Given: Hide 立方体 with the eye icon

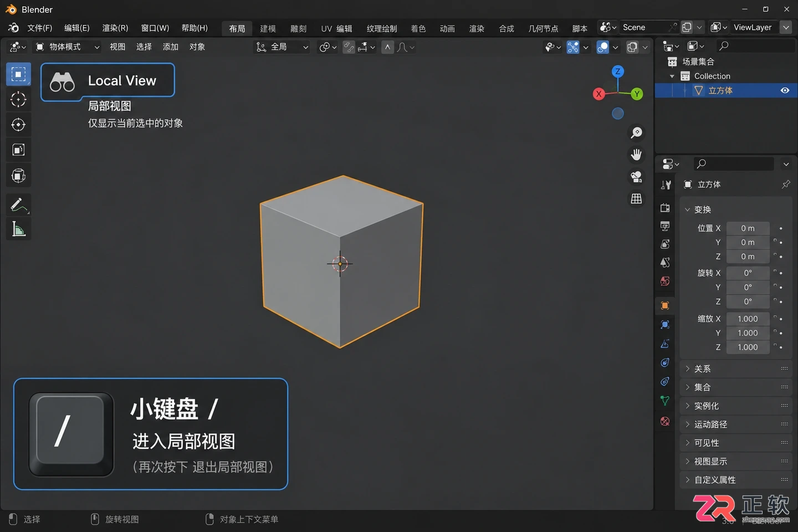Looking at the screenshot, I should 785,90.
